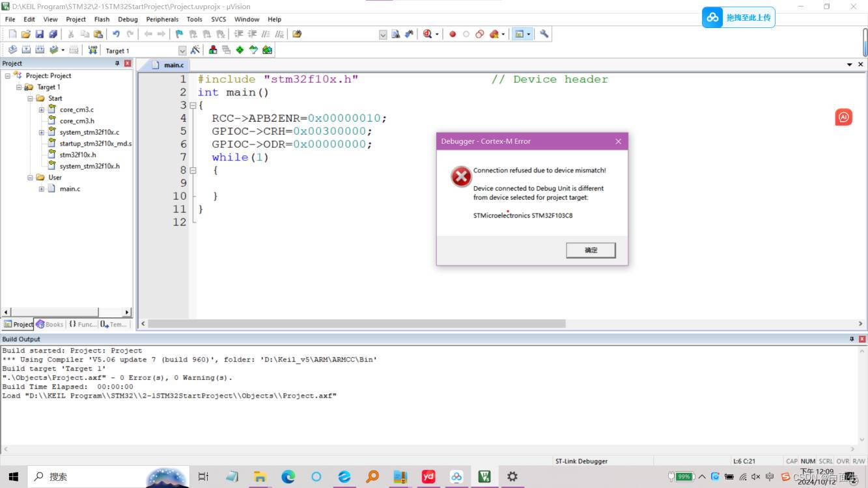Click the green diamond Run-Time Environment icon
This screenshot has width=868, height=488.
(240, 50)
